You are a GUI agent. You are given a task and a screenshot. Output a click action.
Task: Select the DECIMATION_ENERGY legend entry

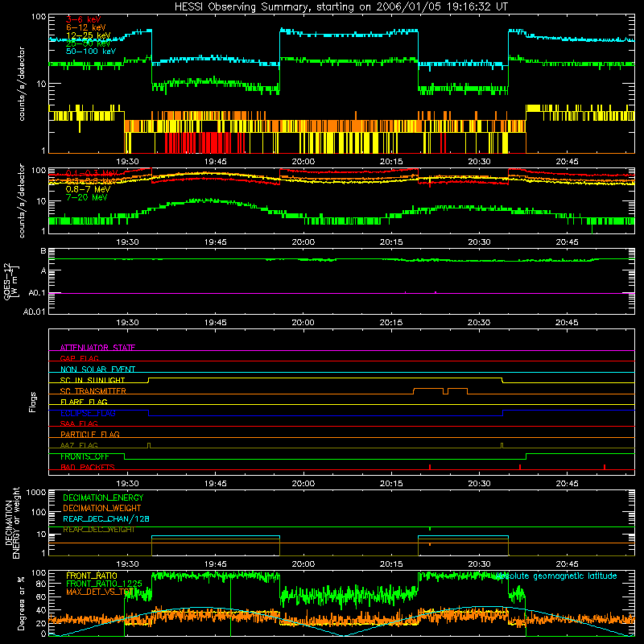[103, 497]
